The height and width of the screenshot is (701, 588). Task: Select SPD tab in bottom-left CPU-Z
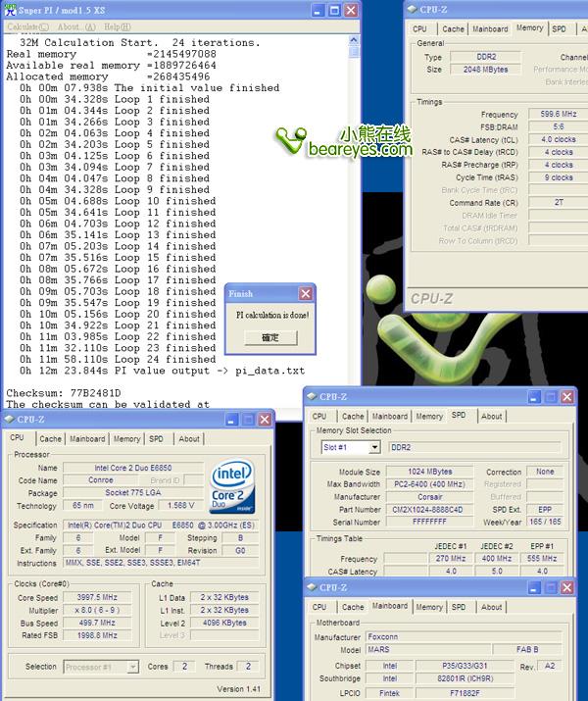[156, 439]
